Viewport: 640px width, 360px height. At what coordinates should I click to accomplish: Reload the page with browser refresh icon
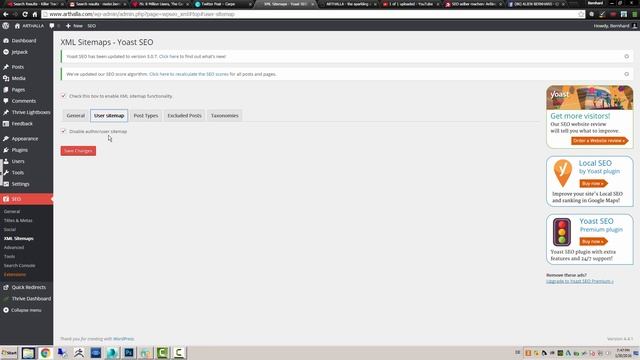point(25,14)
